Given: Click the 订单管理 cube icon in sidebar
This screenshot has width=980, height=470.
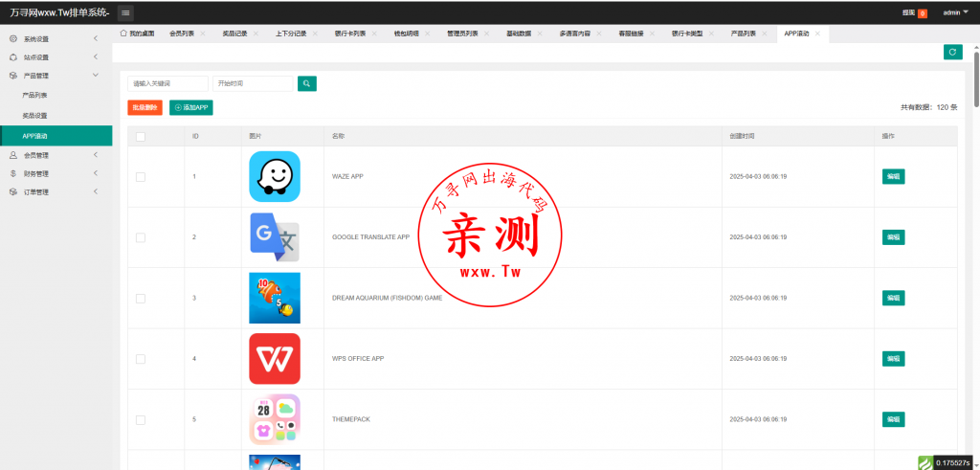Looking at the screenshot, I should pos(13,191).
